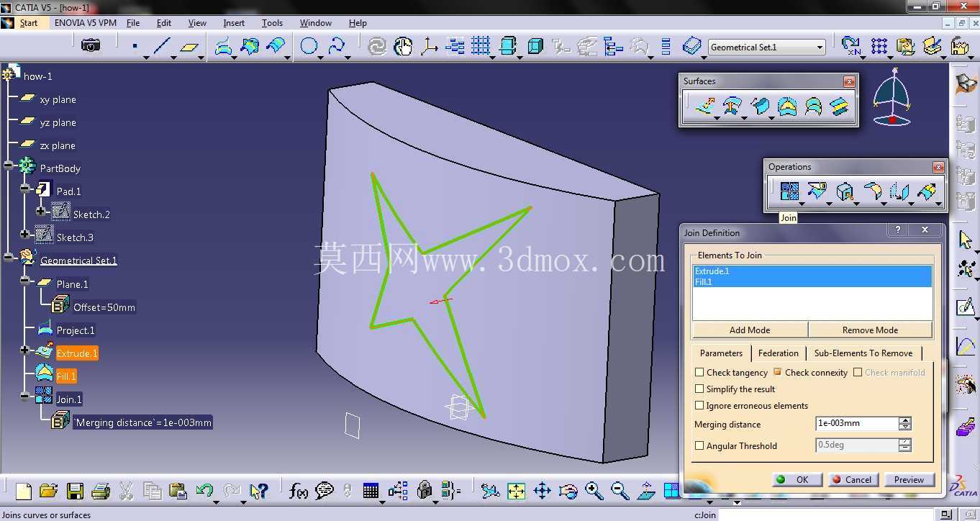Click the Remove Mode button
Viewport: 980px width, 521px height.
(x=870, y=330)
